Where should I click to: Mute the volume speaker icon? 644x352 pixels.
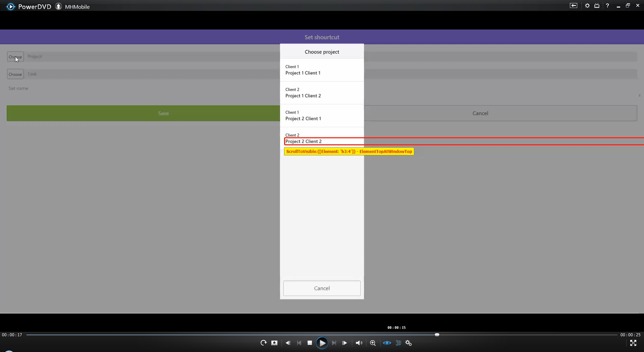coord(359,343)
